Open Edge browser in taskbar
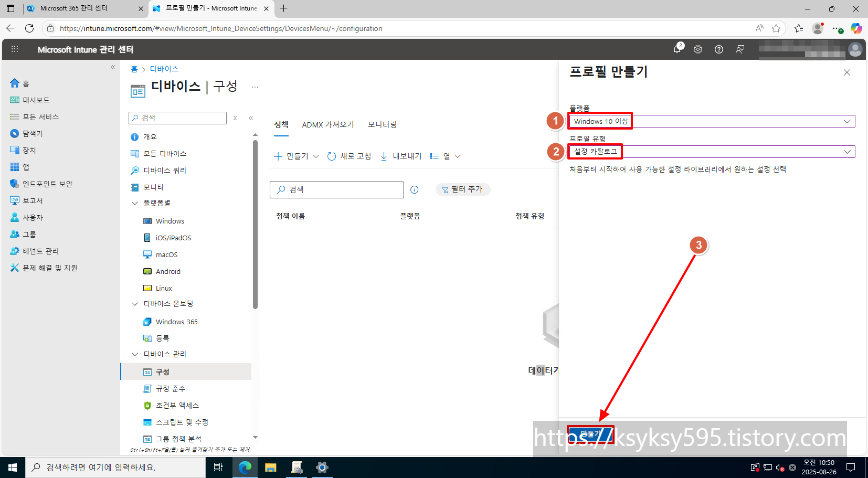868x478 pixels. point(245,467)
